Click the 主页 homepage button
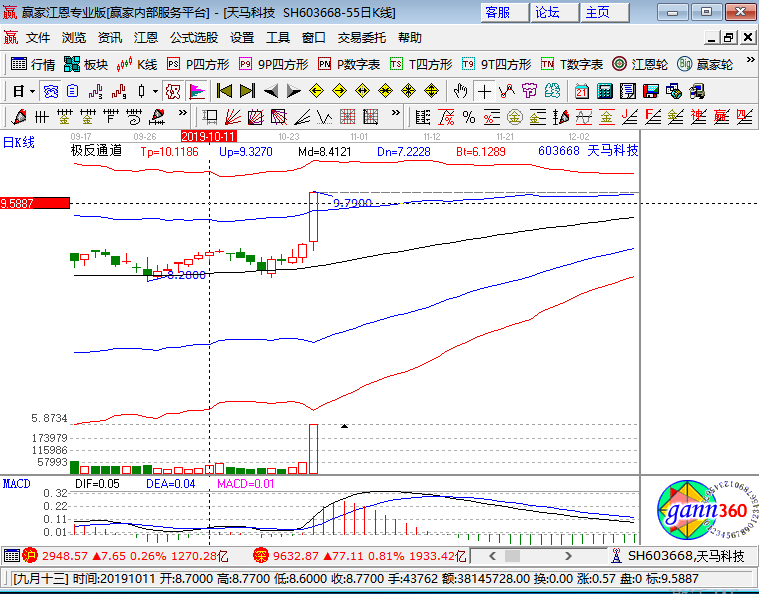This screenshot has width=759, height=594. [605, 13]
